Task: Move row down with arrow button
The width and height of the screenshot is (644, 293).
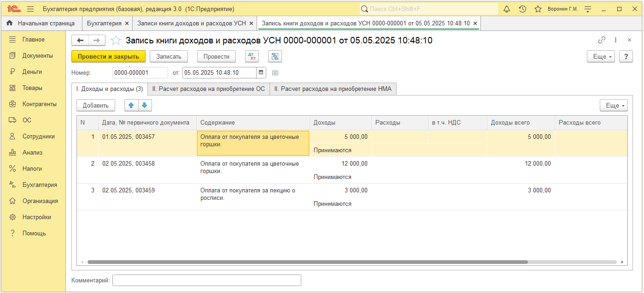Action: pyautogui.click(x=145, y=105)
